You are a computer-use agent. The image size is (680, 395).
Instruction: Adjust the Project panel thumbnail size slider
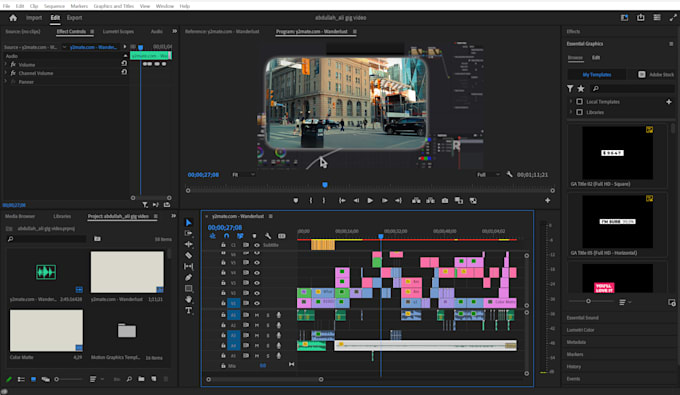69,379
